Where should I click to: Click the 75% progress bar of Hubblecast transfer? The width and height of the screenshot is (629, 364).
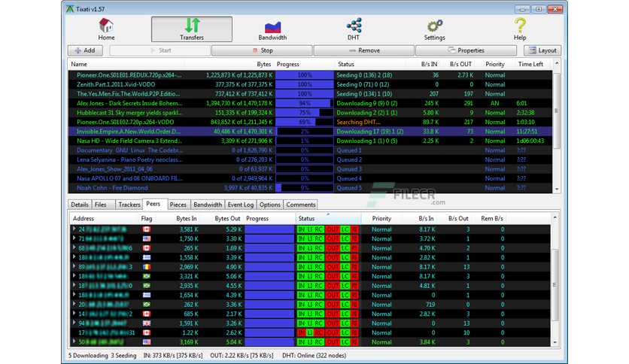click(x=305, y=113)
